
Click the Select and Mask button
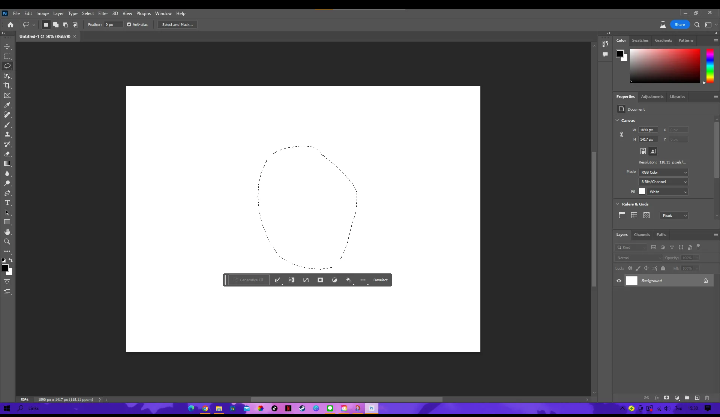coord(177,25)
